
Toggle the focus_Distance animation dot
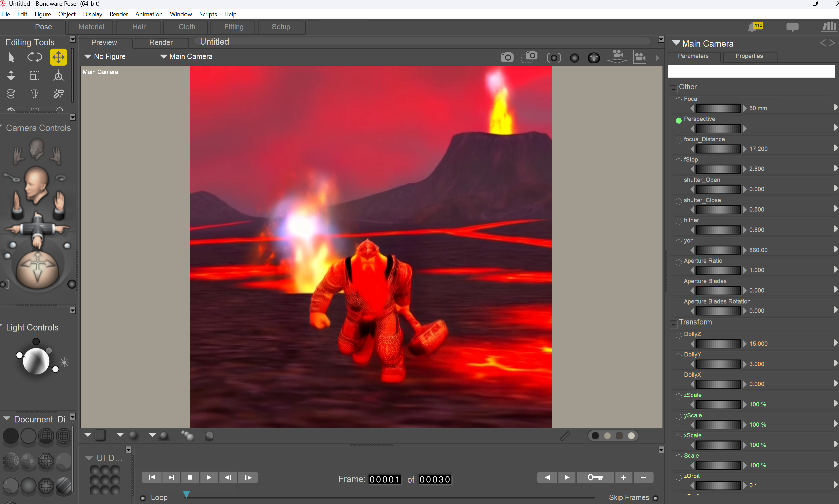[x=678, y=141]
